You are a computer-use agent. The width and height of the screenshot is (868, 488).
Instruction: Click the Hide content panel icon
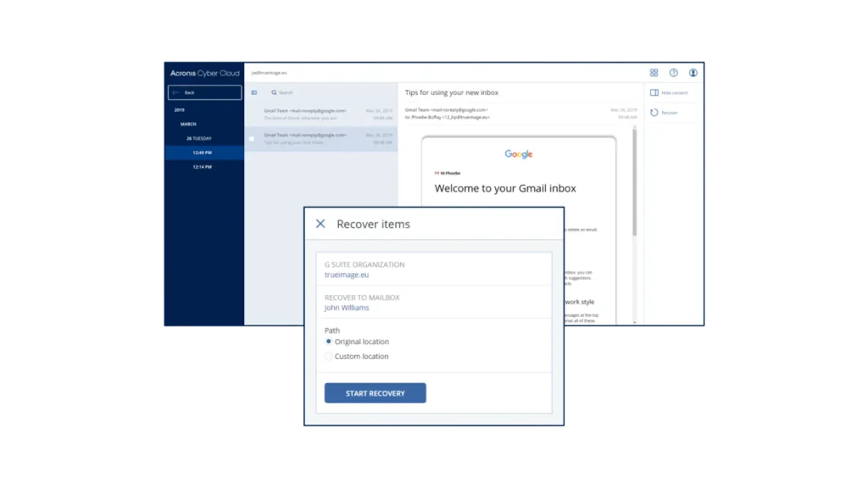point(654,92)
